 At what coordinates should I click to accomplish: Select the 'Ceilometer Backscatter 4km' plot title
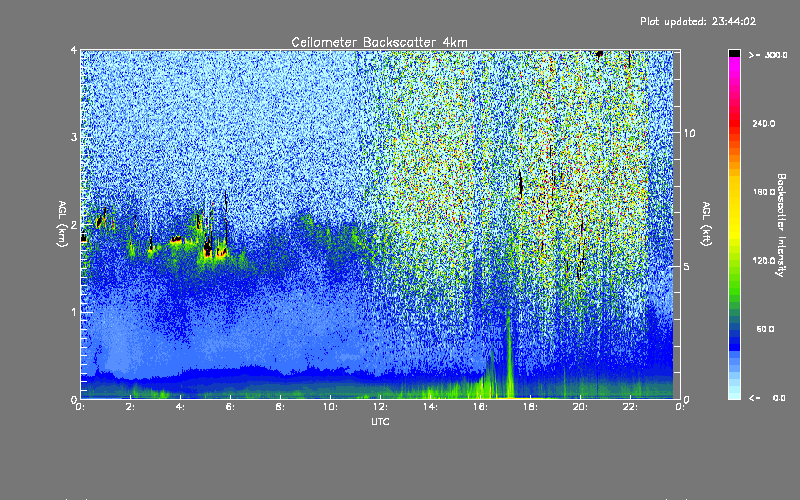pyautogui.click(x=379, y=42)
